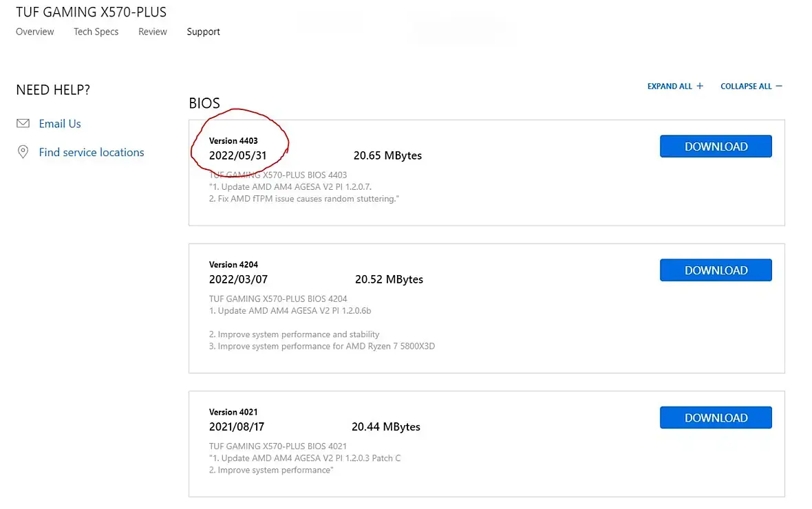
Task: Select the Support tab
Action: click(204, 32)
